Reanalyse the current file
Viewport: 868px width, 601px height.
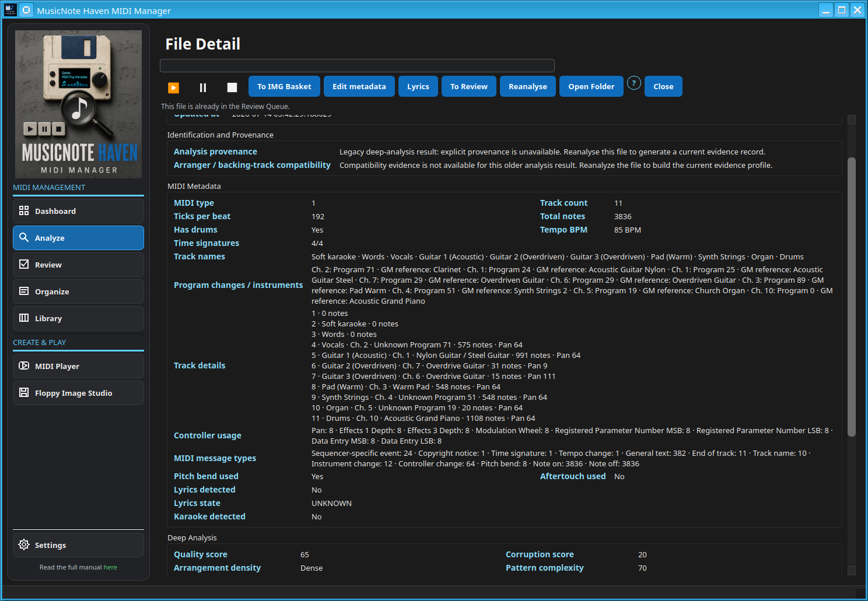528,86
